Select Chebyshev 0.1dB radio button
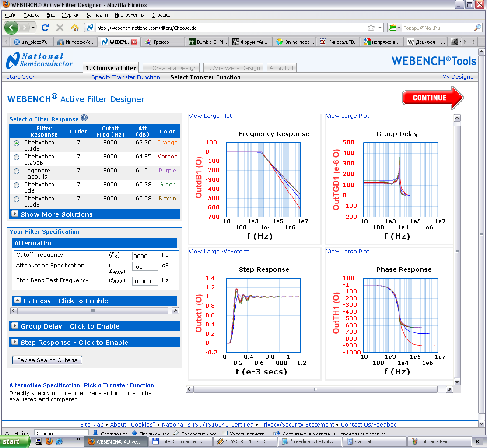 17,143
